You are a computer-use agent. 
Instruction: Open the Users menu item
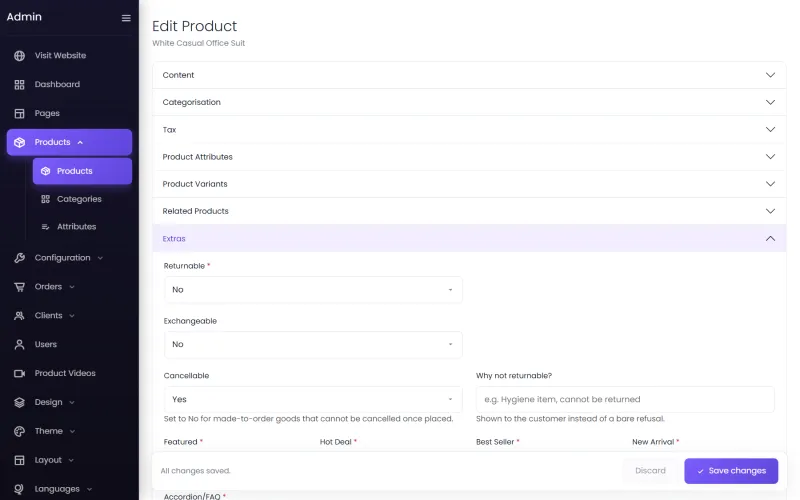[69, 345]
